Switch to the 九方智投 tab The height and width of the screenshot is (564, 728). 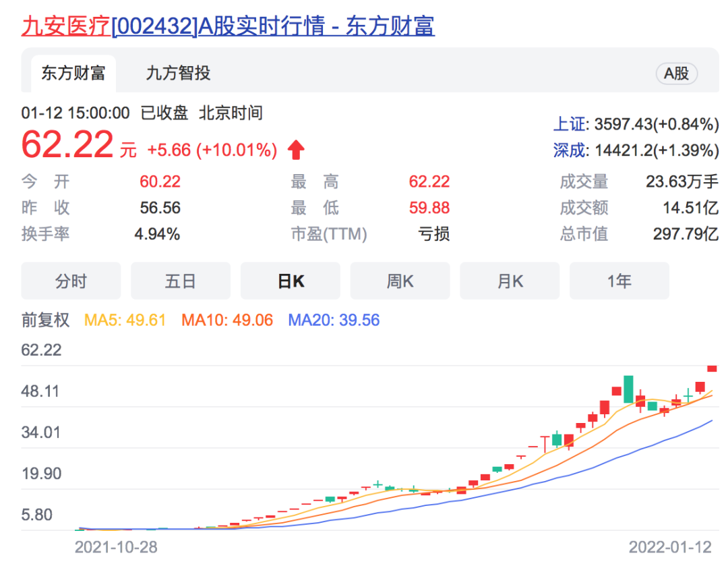tap(178, 74)
